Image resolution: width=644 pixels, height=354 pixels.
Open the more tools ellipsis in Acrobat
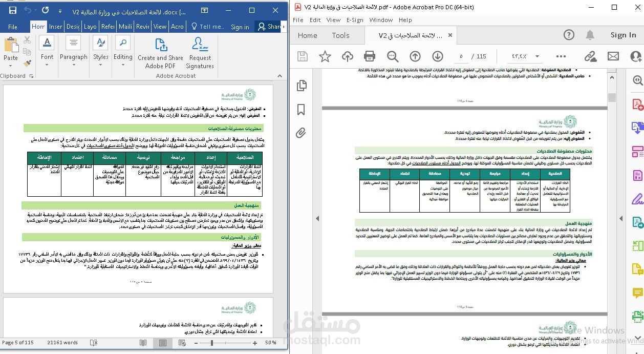tap(561, 56)
